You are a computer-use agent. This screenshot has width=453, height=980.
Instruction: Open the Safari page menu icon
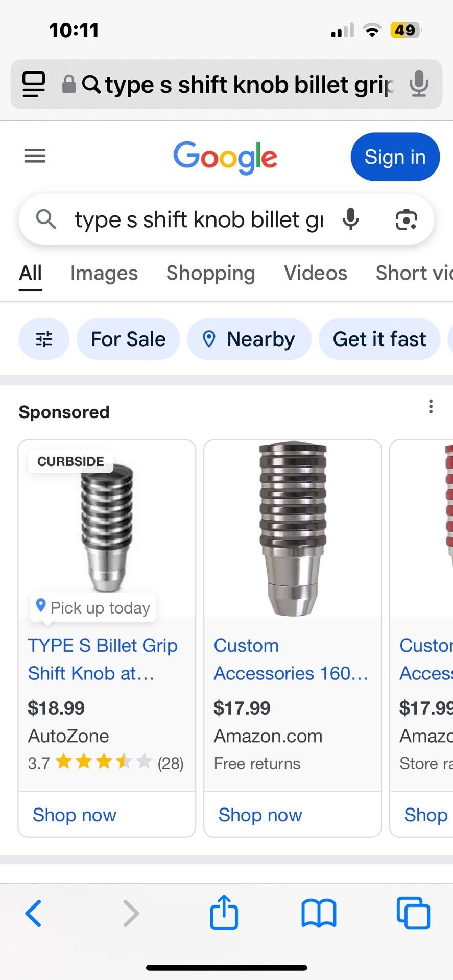(34, 84)
